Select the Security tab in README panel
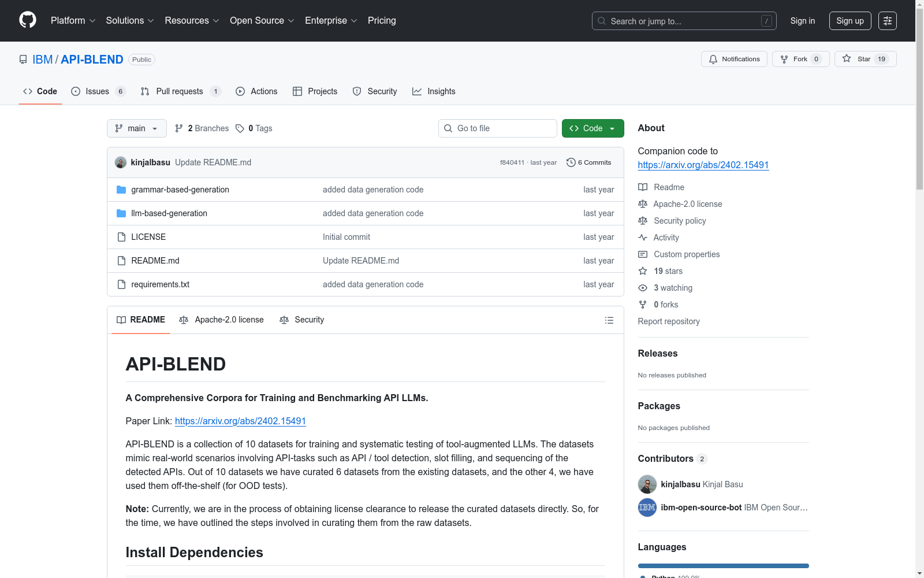The width and height of the screenshot is (924, 578). point(301,320)
